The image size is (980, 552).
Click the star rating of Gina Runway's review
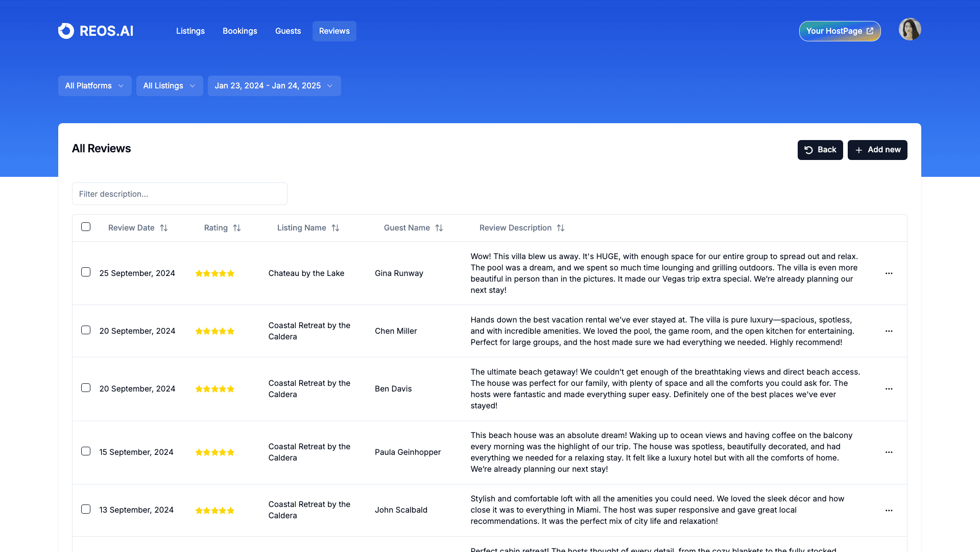pyautogui.click(x=215, y=273)
